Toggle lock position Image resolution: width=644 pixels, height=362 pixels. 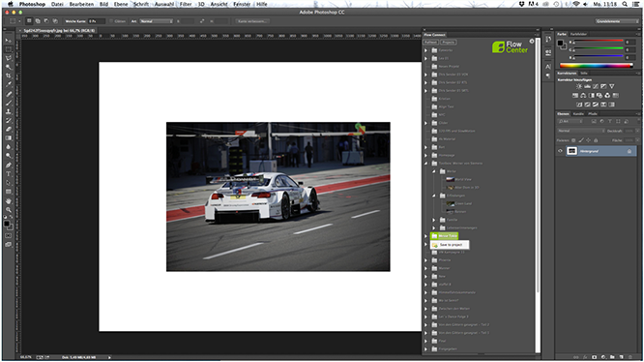[x=588, y=140]
